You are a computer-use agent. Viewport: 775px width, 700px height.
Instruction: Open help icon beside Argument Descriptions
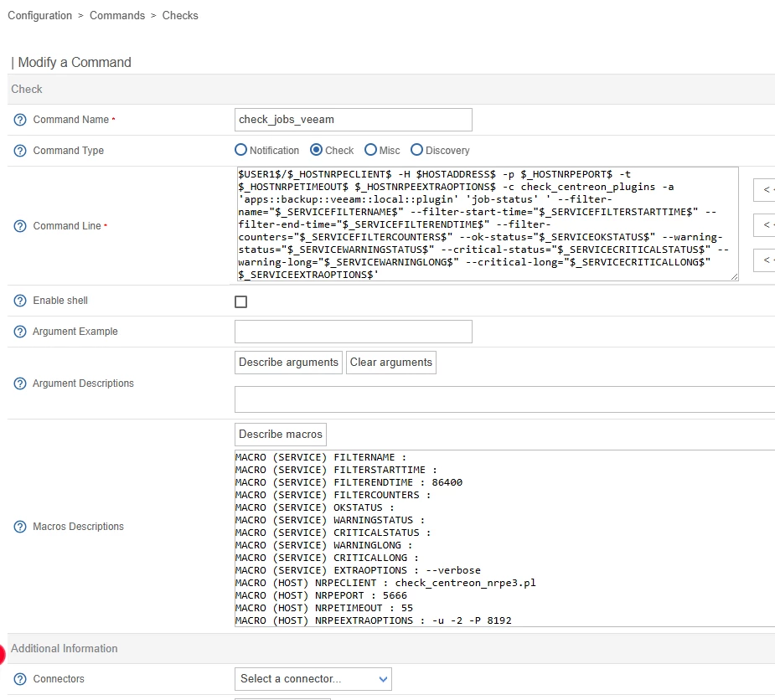point(20,383)
